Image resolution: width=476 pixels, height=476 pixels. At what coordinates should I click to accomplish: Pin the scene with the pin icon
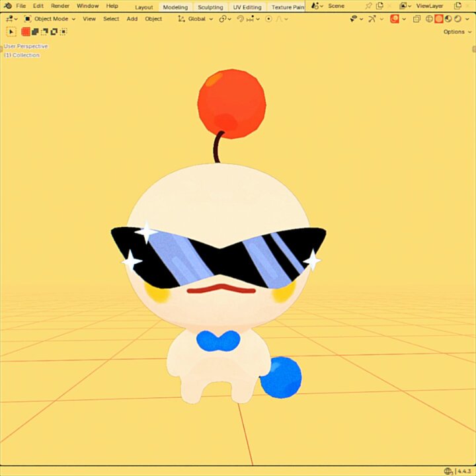click(368, 6)
